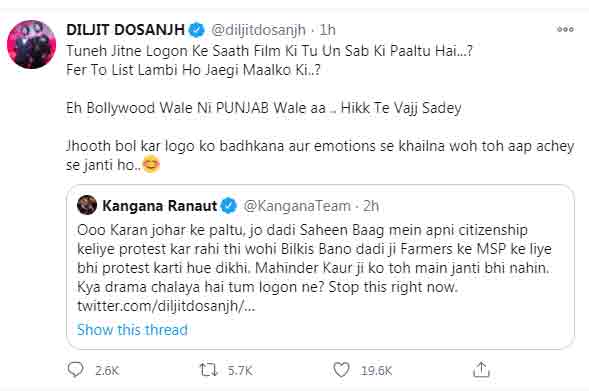Click the 5.7K retweets count
Image resolution: width=589 pixels, height=391 pixels.
coord(240,371)
